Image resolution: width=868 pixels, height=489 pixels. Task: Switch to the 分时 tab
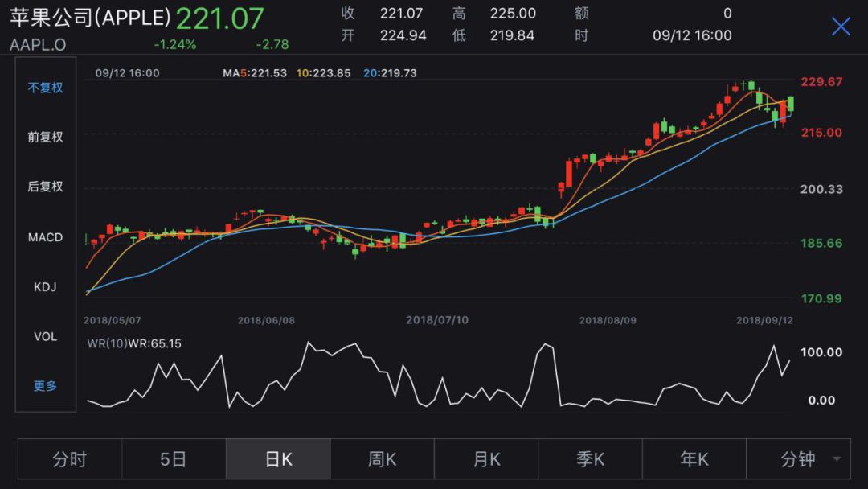[70, 459]
